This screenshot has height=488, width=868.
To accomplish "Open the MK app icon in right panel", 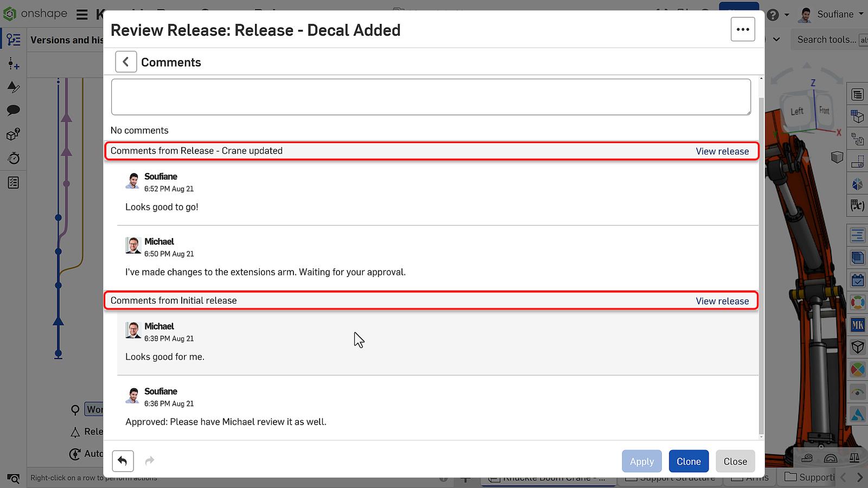I will tap(858, 325).
